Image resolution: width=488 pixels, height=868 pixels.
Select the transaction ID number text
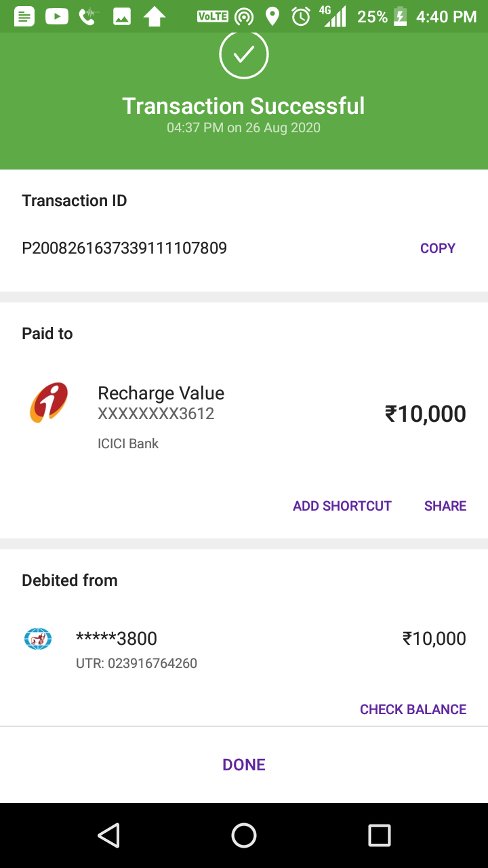click(x=124, y=248)
